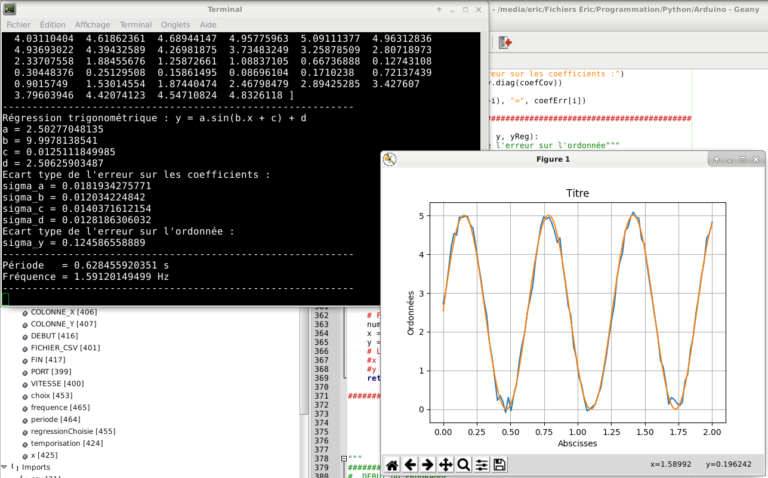Select FICHIER_CSV [401] in symbol list
Screen dimensions: 768x478
click(65, 348)
